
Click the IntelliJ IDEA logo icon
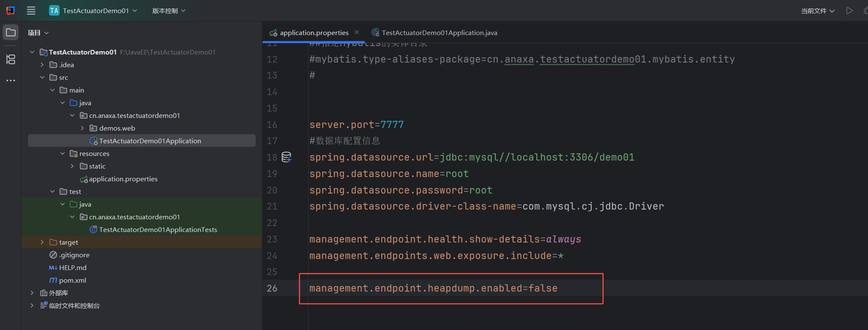[x=11, y=11]
